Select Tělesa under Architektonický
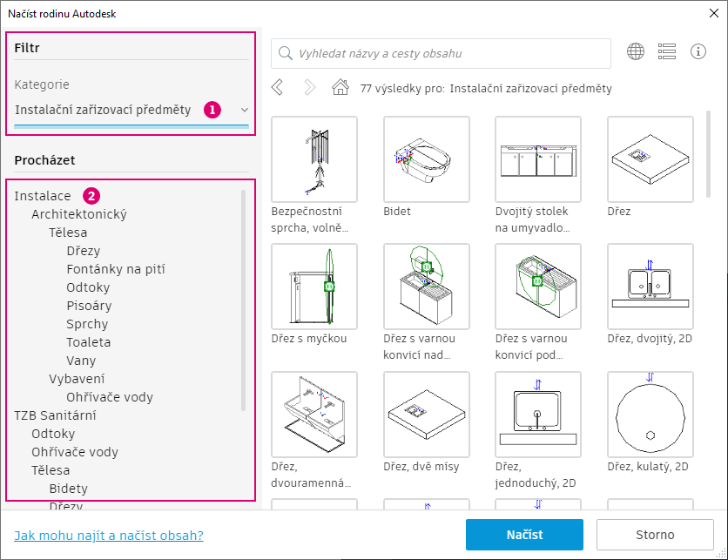728x560 pixels. (x=68, y=233)
